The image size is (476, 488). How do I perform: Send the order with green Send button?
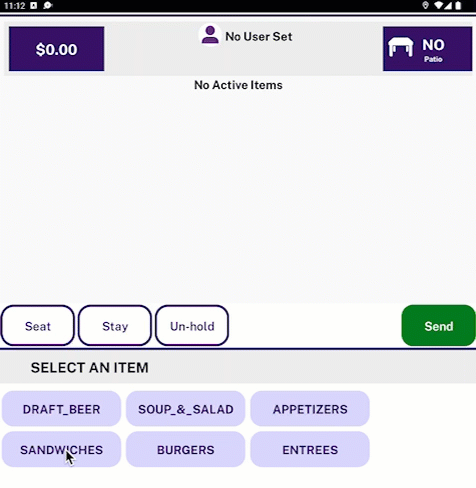pos(438,325)
